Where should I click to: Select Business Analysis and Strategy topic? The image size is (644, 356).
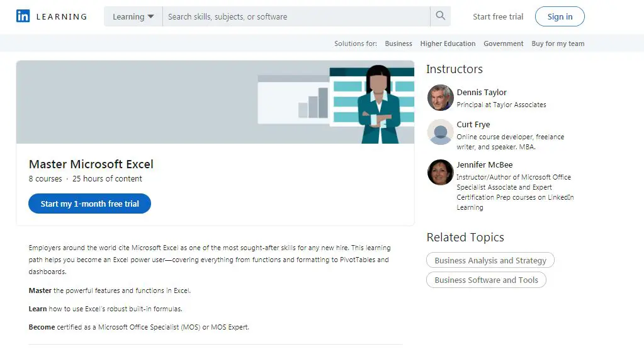pos(490,260)
